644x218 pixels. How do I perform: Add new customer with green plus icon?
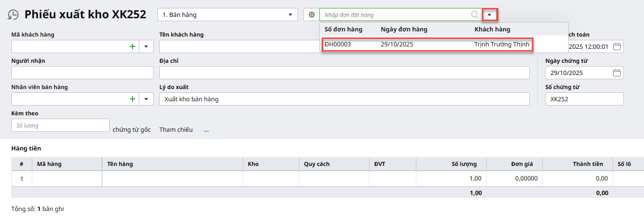click(133, 46)
